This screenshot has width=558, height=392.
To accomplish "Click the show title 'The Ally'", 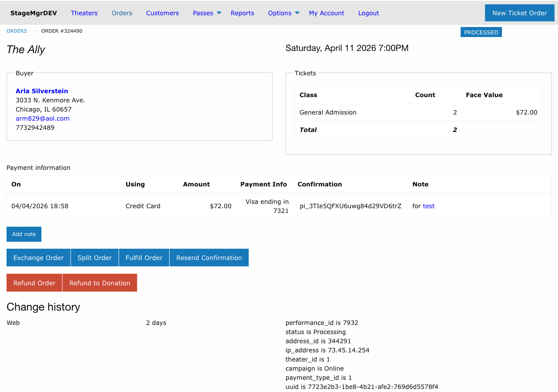I will 26,50.
